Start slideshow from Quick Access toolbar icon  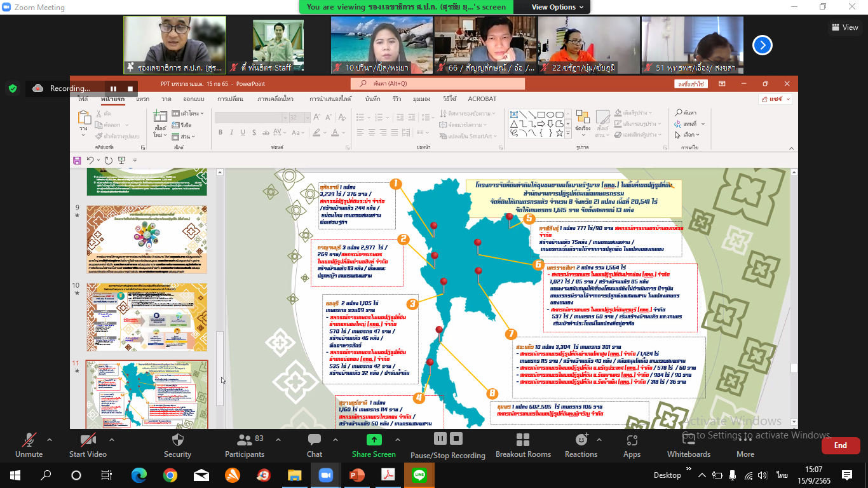tap(122, 161)
